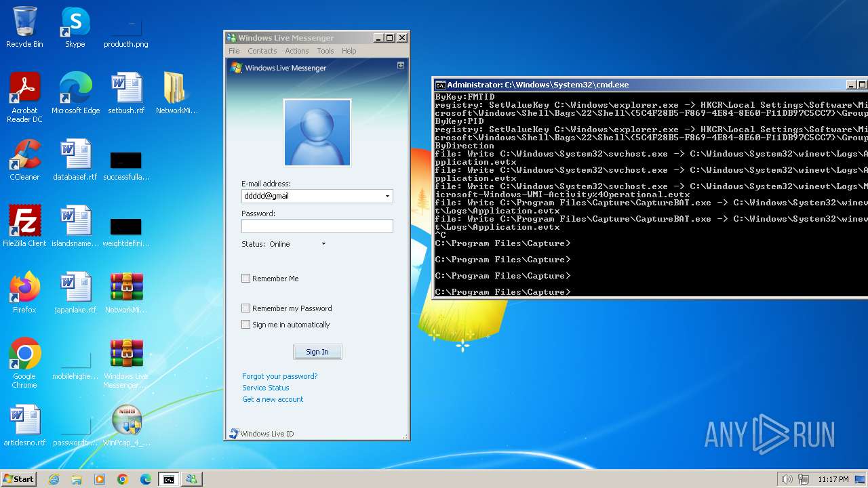The height and width of the screenshot is (488, 868).
Task: Launch Skype from the desktop
Action: pos(75,27)
